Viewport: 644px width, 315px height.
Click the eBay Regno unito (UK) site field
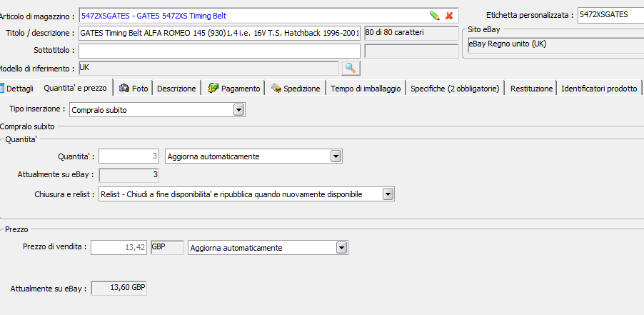pos(555,44)
